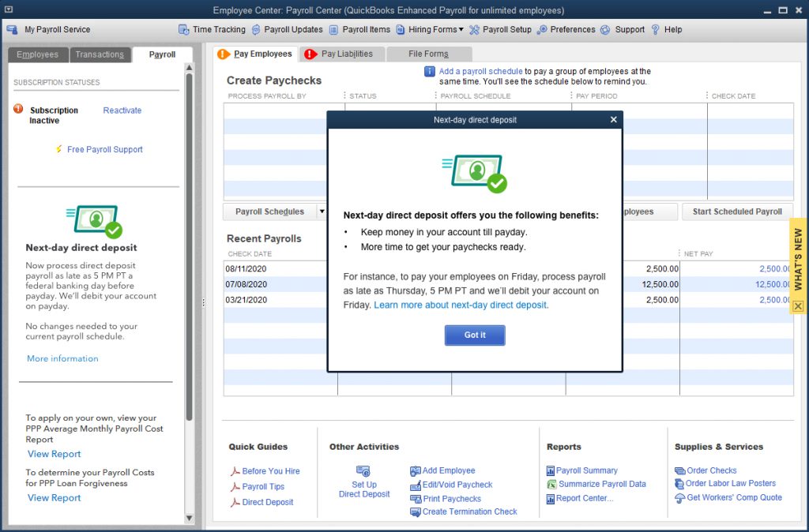Click the Hiring Forms icon
The image size is (809, 532).
(401, 30)
